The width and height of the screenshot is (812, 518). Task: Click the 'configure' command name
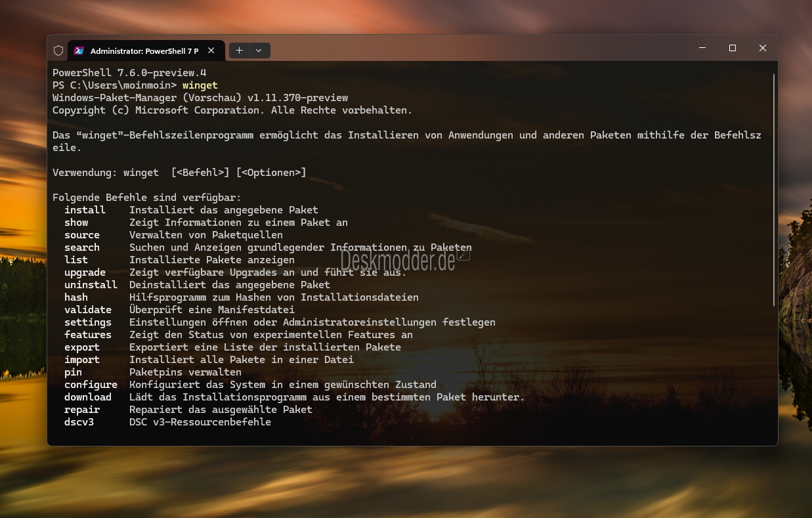point(91,385)
